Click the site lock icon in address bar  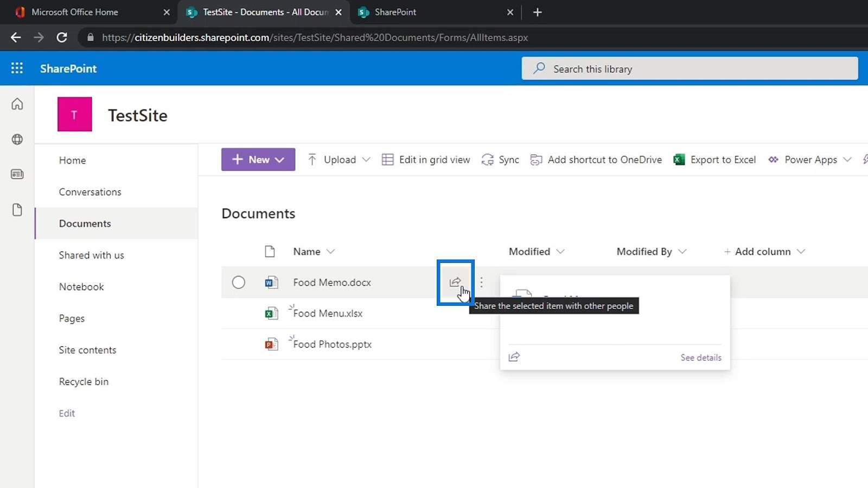pyautogui.click(x=90, y=37)
